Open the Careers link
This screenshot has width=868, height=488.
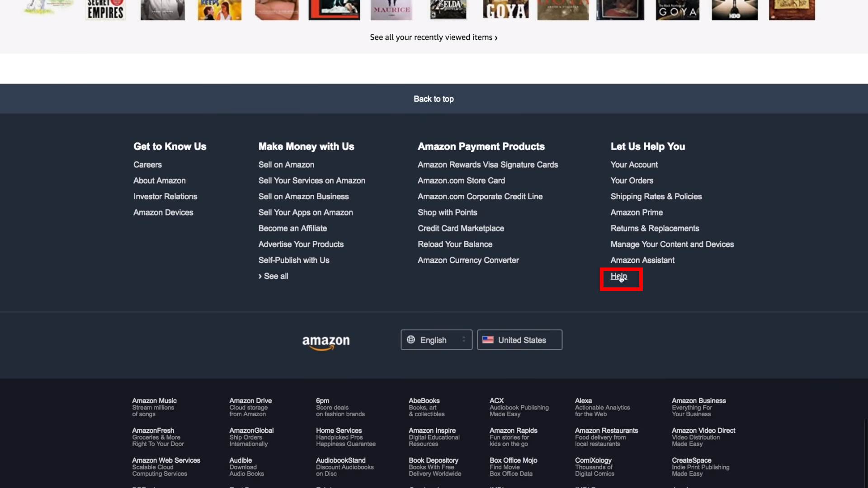tap(147, 165)
